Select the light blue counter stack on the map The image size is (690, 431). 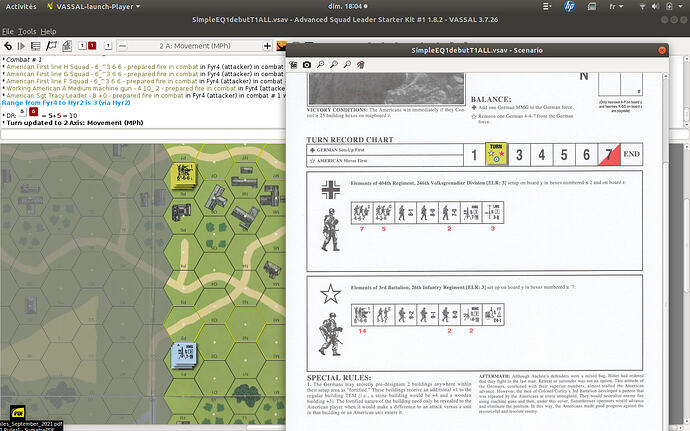(x=184, y=355)
